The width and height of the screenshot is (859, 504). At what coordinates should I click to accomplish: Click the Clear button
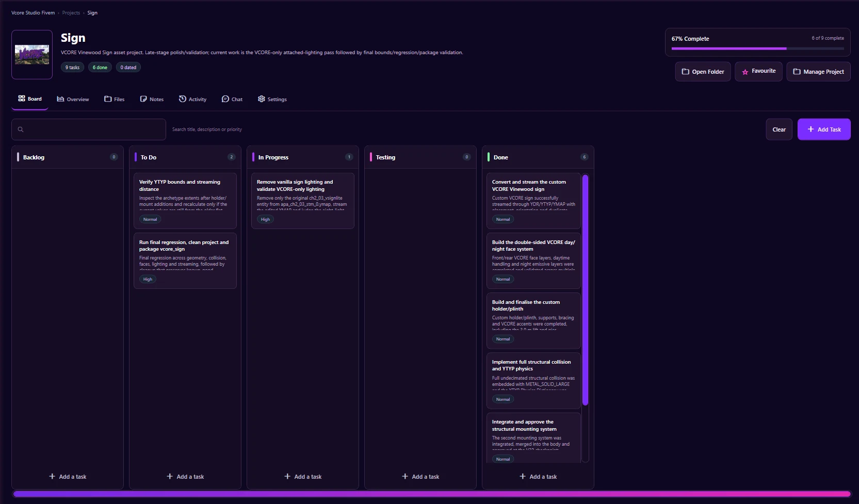point(779,129)
